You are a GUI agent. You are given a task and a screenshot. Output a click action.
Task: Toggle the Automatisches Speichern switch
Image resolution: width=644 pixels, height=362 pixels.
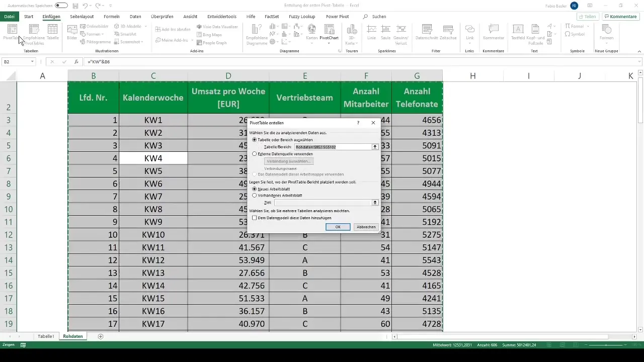pos(61,6)
